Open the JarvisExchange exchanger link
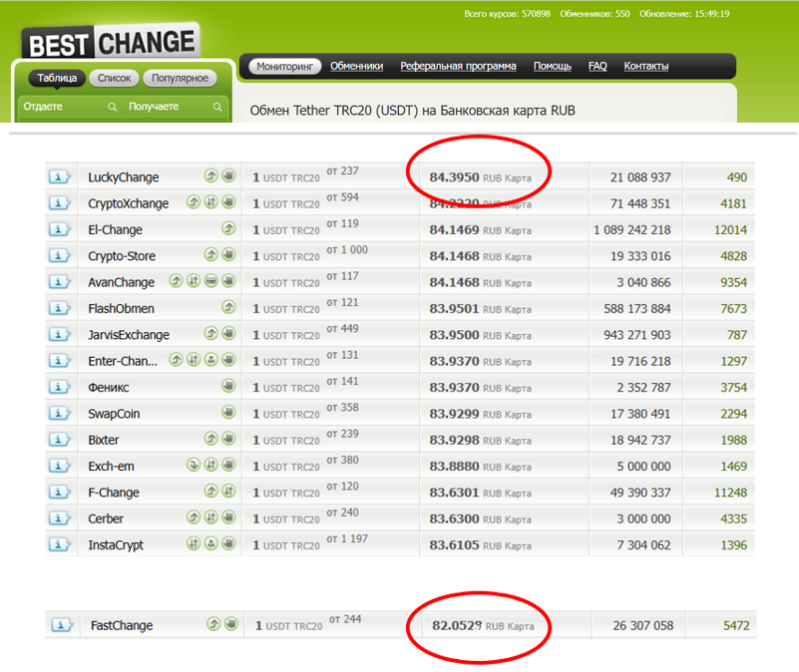This screenshot has height=672, width=799. (129, 335)
